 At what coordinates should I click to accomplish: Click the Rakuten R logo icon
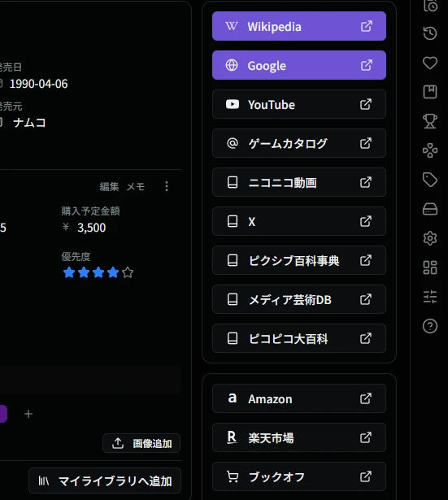232,437
